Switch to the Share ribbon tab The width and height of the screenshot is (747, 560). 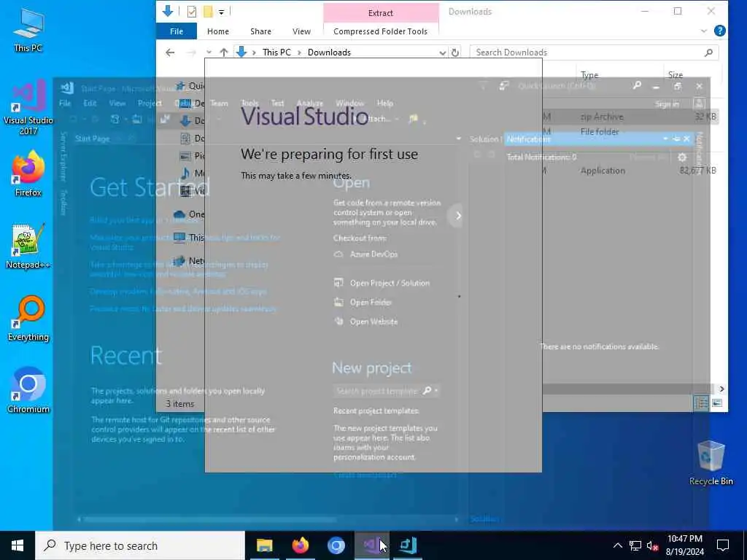[x=260, y=31]
